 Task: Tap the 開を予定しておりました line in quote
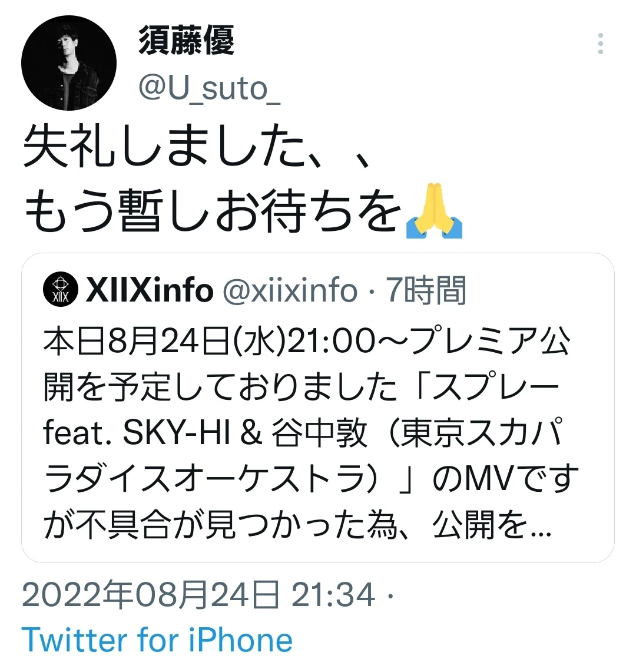click(221, 387)
